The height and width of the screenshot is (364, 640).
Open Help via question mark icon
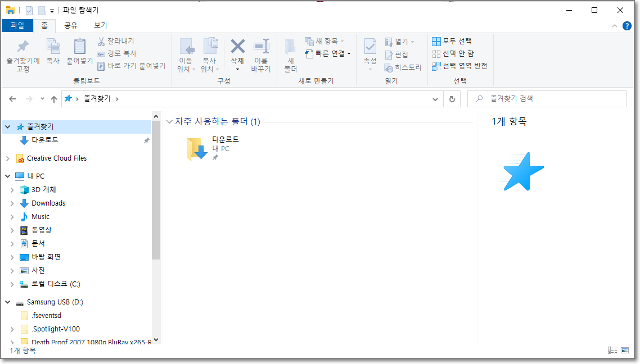[627, 26]
